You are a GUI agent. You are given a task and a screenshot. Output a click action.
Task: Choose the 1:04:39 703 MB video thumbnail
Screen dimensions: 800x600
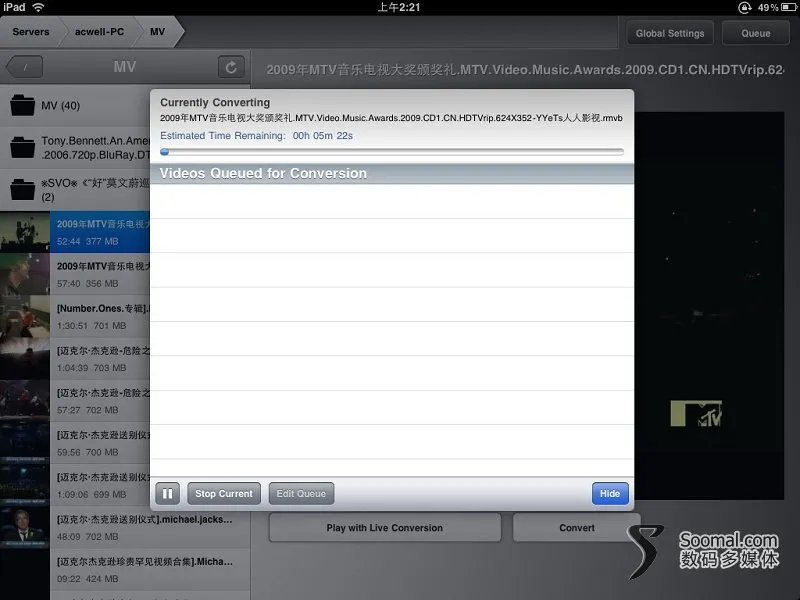(x=25, y=359)
